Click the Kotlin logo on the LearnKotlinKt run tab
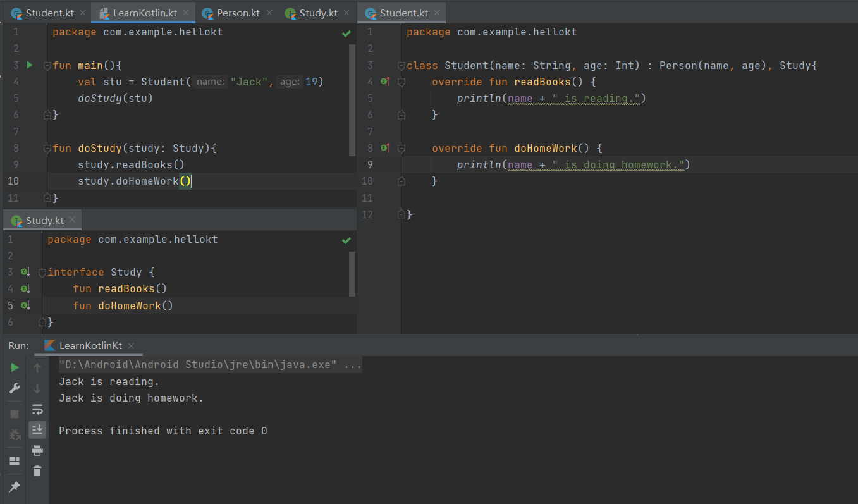 point(50,345)
